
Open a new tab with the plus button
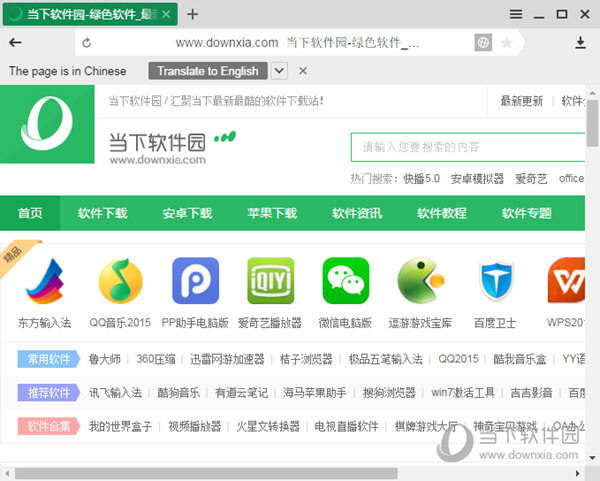click(192, 15)
